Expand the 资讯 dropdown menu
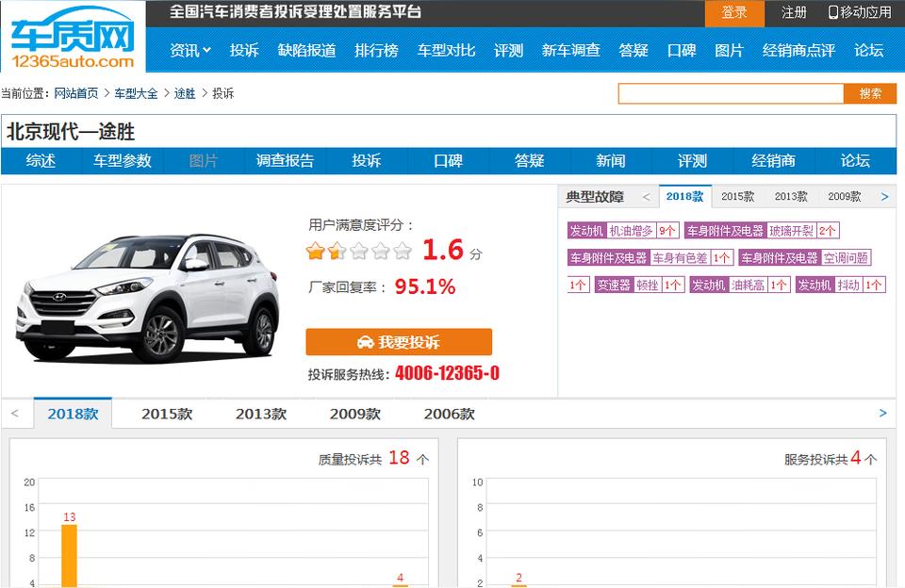This screenshot has width=905, height=588. pyautogui.click(x=189, y=50)
